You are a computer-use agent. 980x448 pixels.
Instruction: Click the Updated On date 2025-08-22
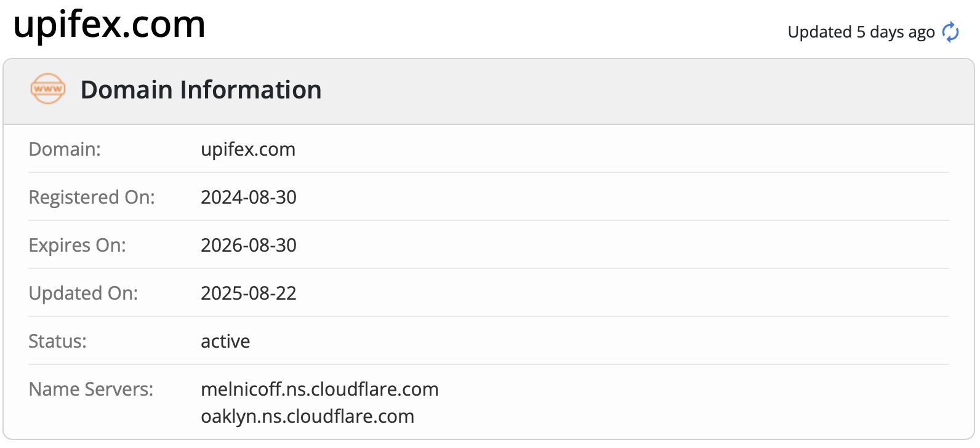click(x=249, y=293)
